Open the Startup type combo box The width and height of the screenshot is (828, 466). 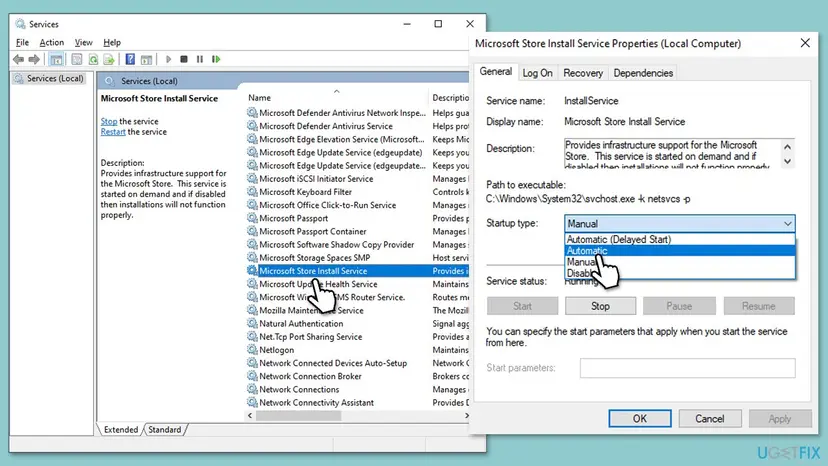679,223
